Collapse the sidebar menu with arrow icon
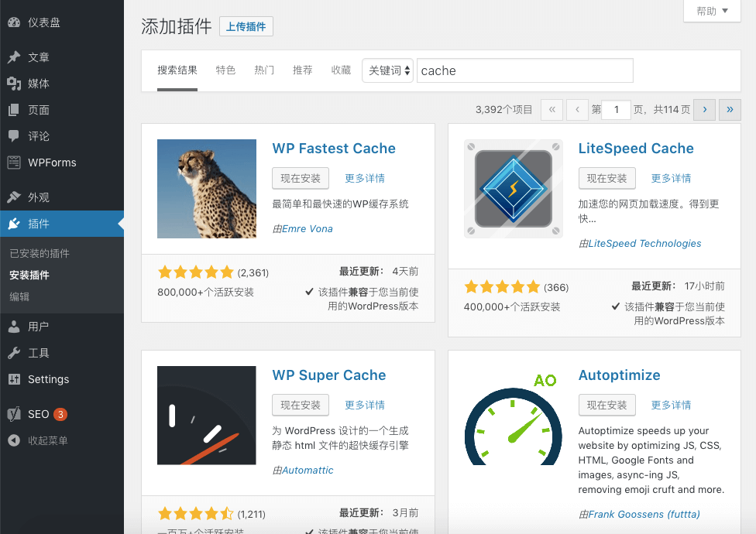Image resolution: width=756 pixels, height=534 pixels. pos(14,440)
